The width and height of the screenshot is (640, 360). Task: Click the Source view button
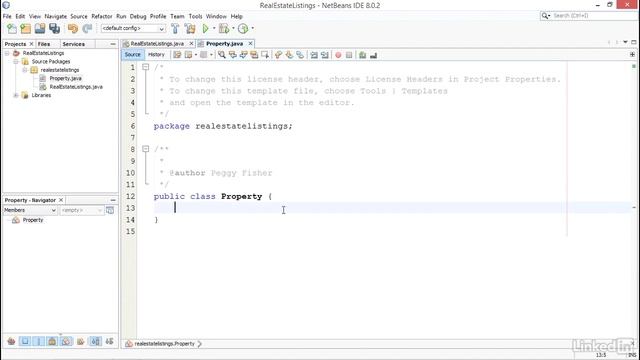point(132,55)
